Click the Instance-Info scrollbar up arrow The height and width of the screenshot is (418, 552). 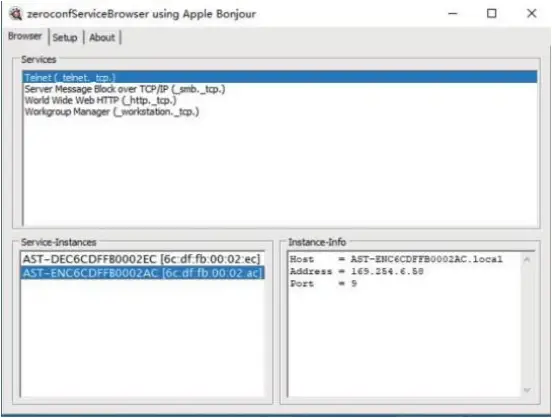[527, 260]
